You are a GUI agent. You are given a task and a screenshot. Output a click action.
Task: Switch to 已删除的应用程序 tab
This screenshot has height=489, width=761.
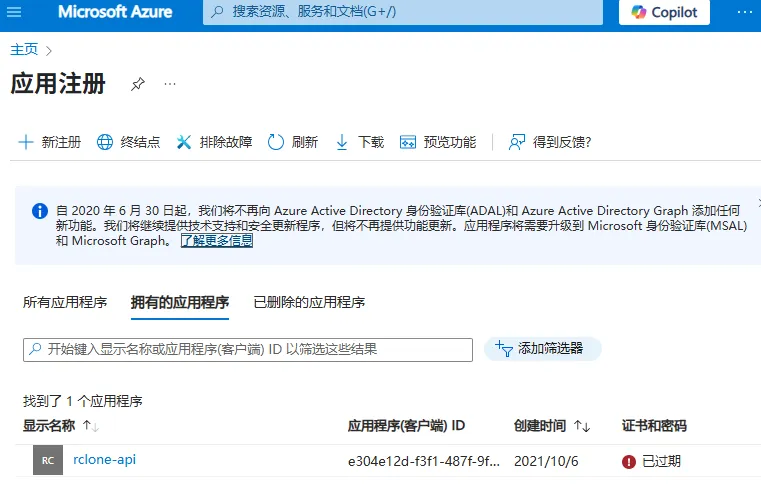point(309,302)
